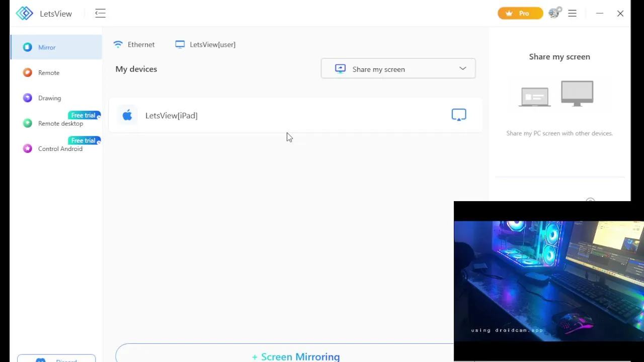The image size is (644, 362).
Task: Open the Drawing section
Action: click(x=56, y=98)
